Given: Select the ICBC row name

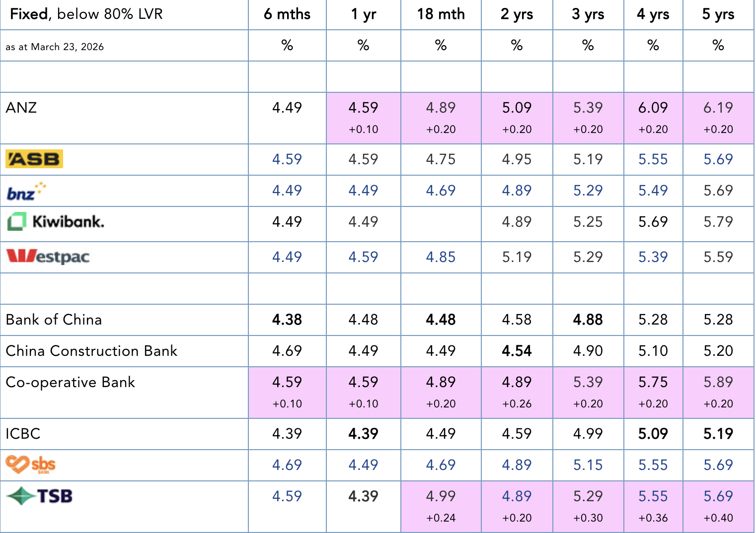Looking at the screenshot, I should 23,434.
